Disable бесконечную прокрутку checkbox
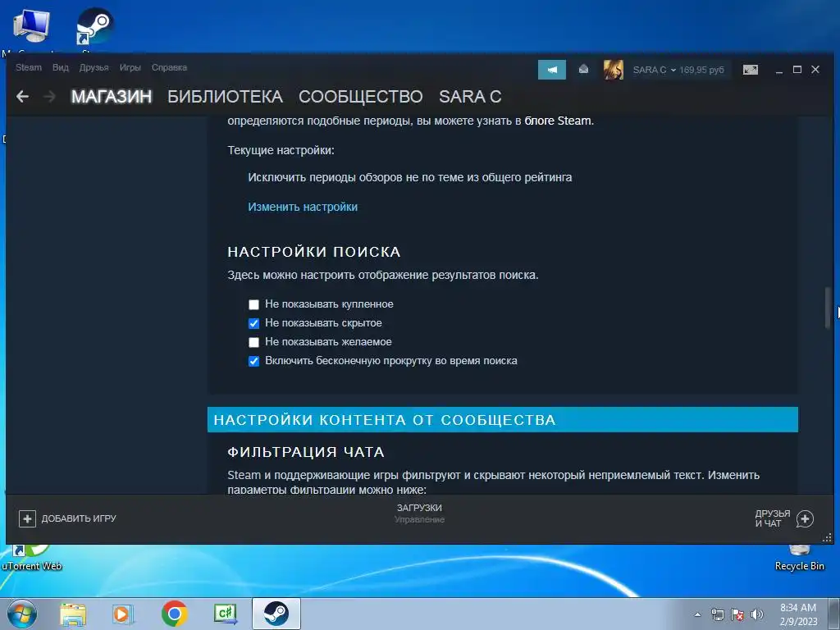The width and height of the screenshot is (840, 630). pos(254,361)
